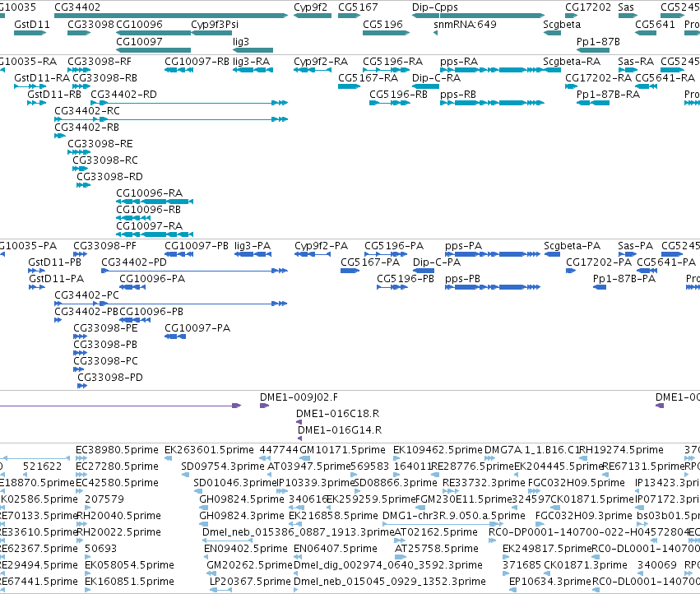700x594 pixels.
Task: Click the Scgbeta-RA transcript label
Action: pos(572,61)
